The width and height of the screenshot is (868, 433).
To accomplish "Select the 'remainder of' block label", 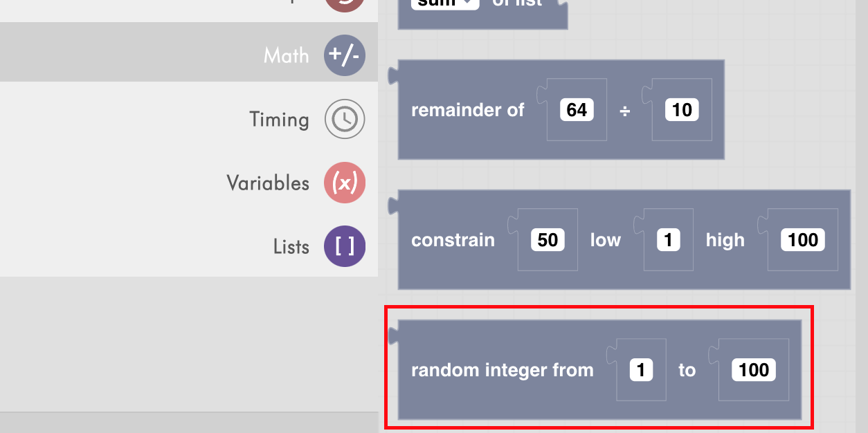I will (468, 110).
